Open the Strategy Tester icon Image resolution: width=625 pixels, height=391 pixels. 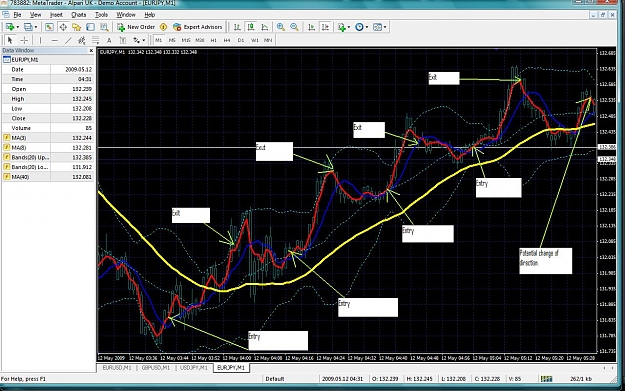tap(104, 27)
